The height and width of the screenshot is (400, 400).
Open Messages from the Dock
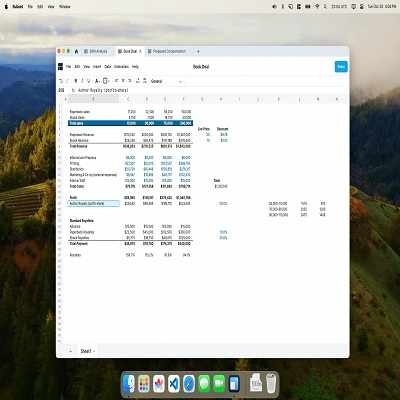pos(204,383)
